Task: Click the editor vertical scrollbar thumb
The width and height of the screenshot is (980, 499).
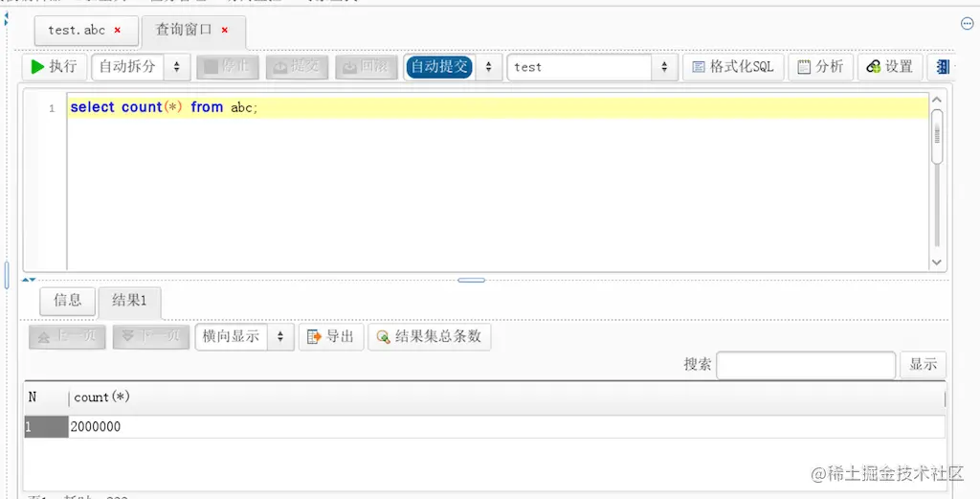Action: pos(937,136)
